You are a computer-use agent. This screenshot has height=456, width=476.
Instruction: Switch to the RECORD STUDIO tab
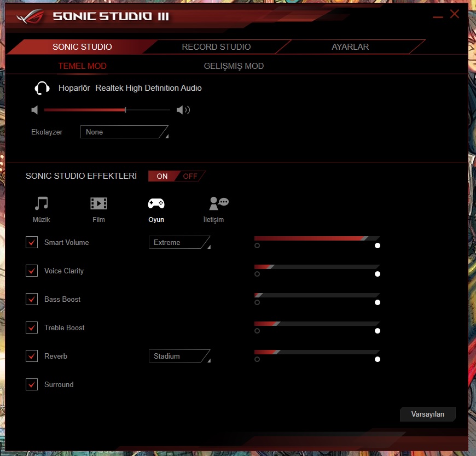coord(216,46)
